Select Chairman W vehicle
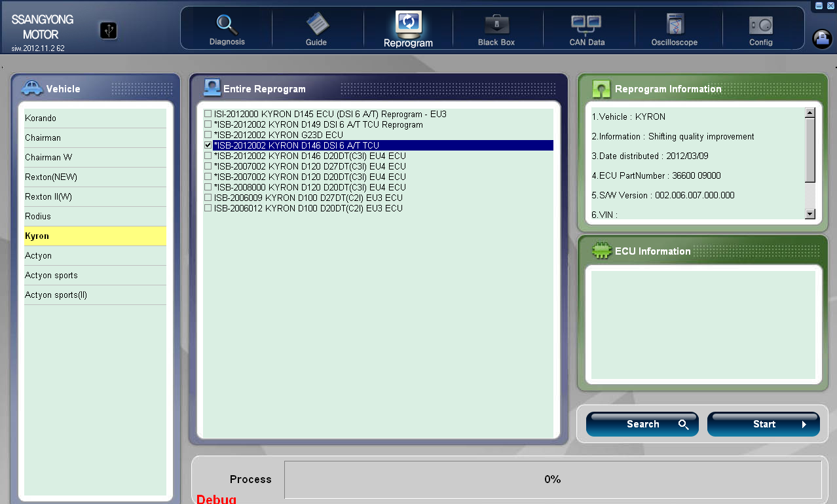 click(95, 158)
